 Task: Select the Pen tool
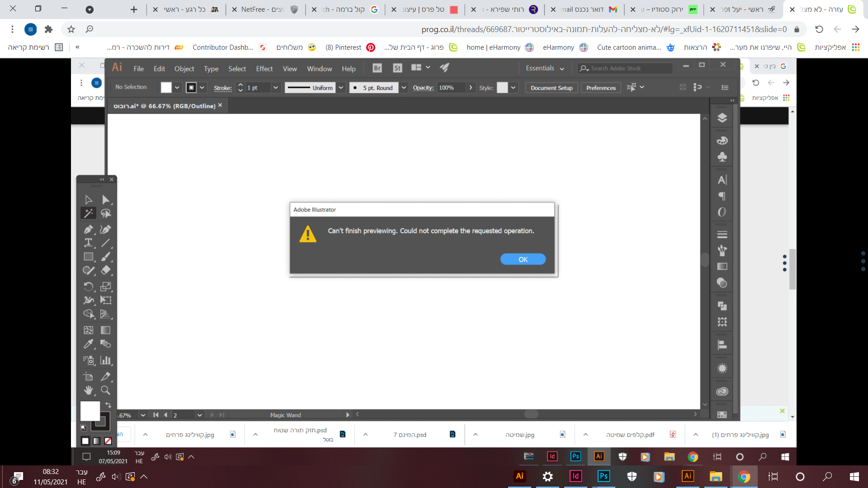click(x=89, y=230)
